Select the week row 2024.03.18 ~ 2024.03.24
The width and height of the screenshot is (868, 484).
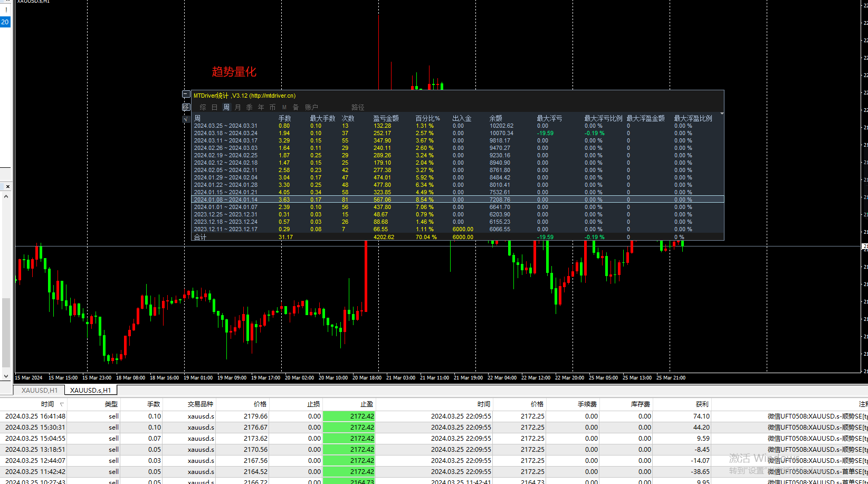click(457, 133)
